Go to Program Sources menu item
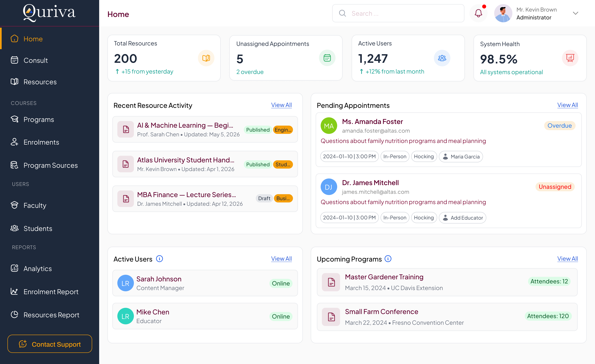Image resolution: width=595 pixels, height=364 pixels. pyautogui.click(x=50, y=165)
